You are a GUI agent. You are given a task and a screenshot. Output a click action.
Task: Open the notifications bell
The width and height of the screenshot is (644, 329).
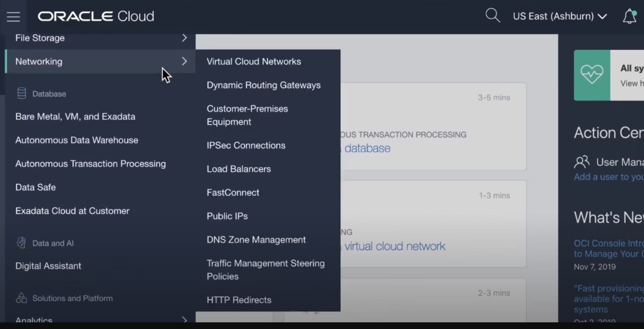coord(629,16)
